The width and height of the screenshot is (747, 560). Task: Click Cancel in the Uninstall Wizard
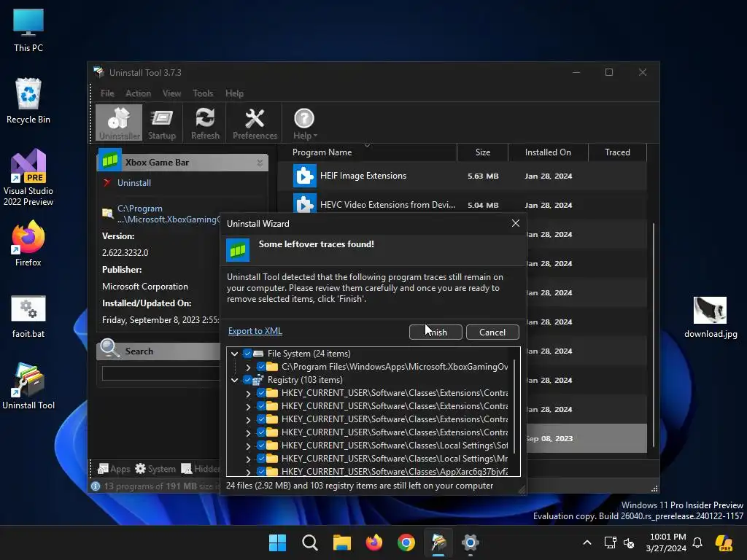pyautogui.click(x=492, y=332)
